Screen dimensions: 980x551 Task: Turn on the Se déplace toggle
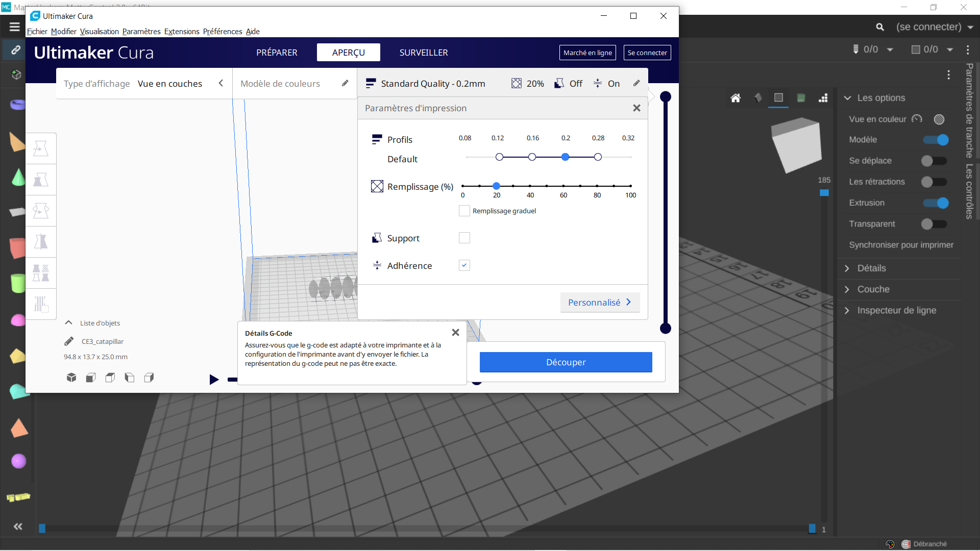click(934, 161)
